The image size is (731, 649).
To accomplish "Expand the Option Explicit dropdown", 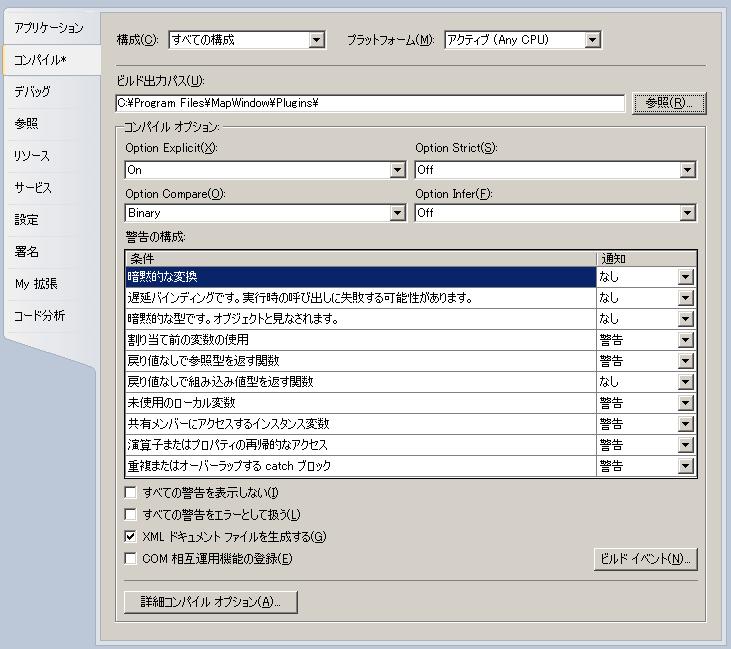I will 397,170.
